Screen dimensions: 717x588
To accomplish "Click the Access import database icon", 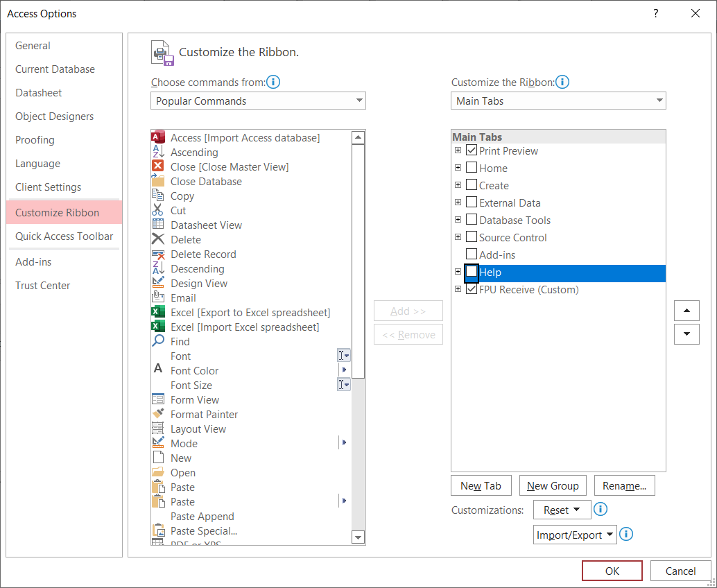I will [x=158, y=137].
